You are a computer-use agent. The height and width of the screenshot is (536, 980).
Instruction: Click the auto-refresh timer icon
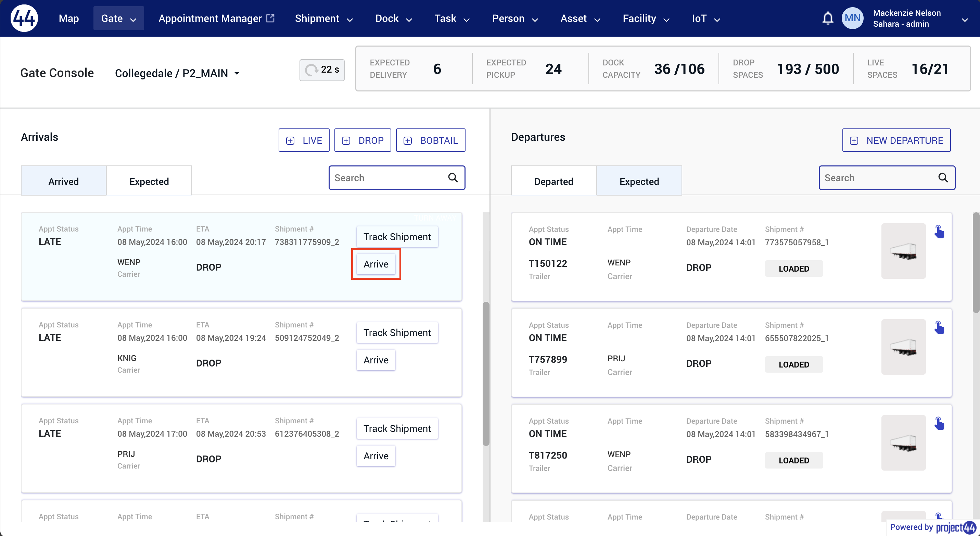click(311, 70)
